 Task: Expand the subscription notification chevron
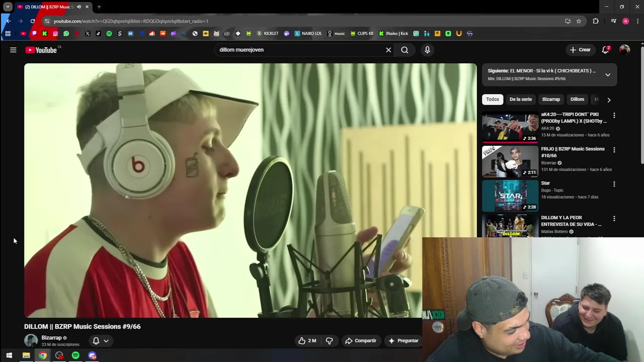[x=106, y=340]
